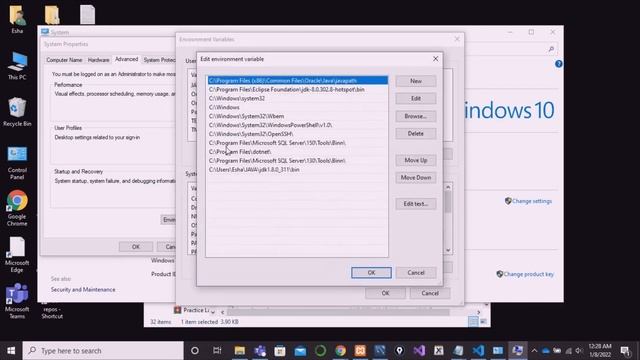Select the System32\OpenSSH path entry
This screenshot has height=360, width=640.
click(298, 134)
